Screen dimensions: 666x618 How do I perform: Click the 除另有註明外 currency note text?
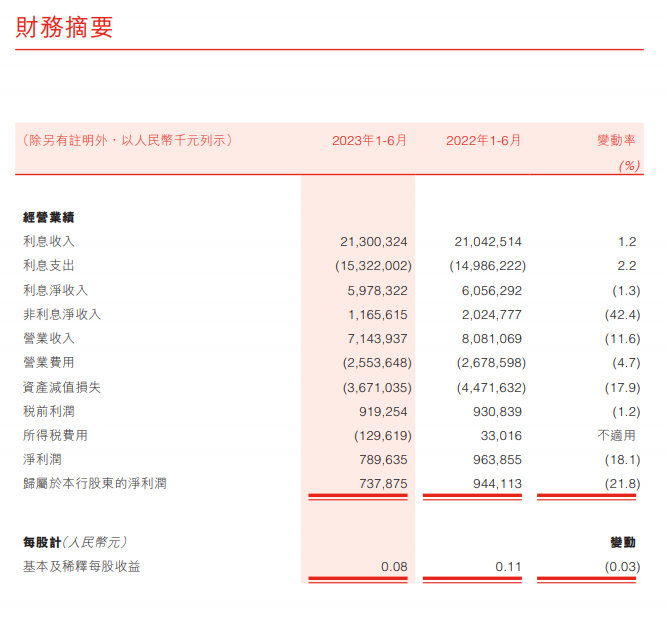tap(127, 140)
